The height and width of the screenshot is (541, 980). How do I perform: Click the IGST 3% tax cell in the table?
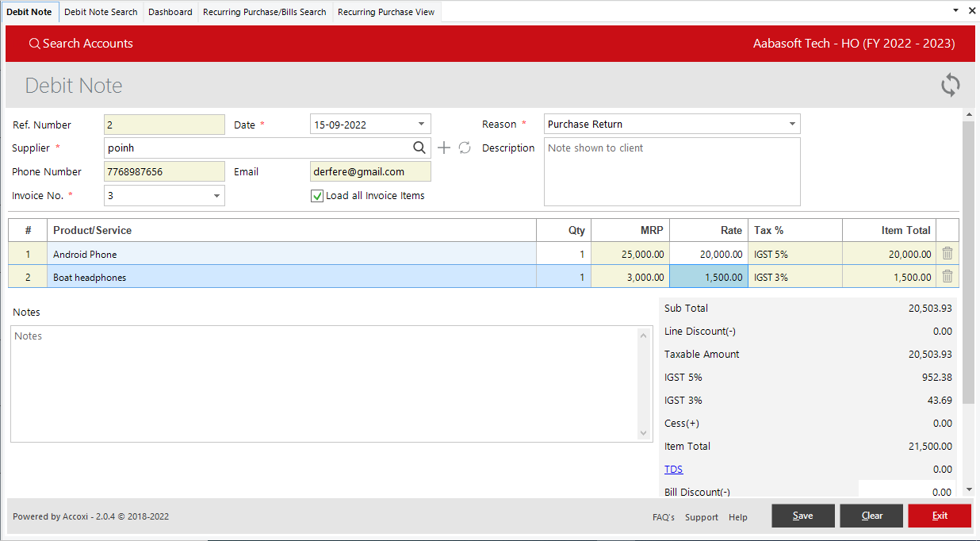(x=795, y=277)
